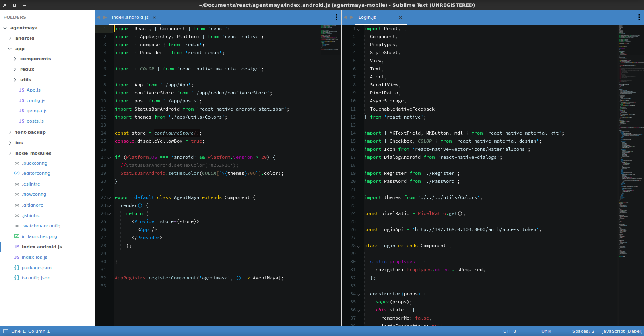Go to next tab in left pane
This screenshot has width=644, height=336.
(105, 17)
